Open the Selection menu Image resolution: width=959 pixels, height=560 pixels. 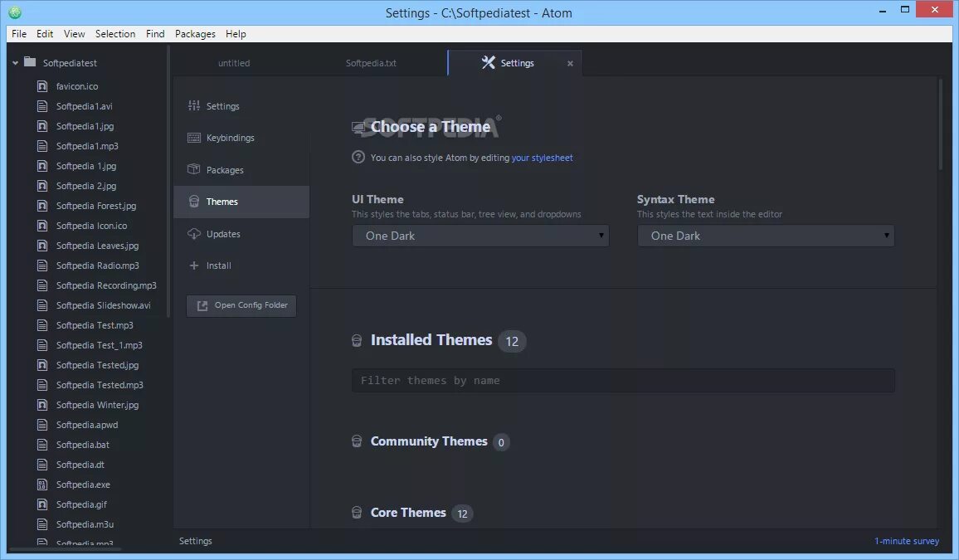point(115,34)
